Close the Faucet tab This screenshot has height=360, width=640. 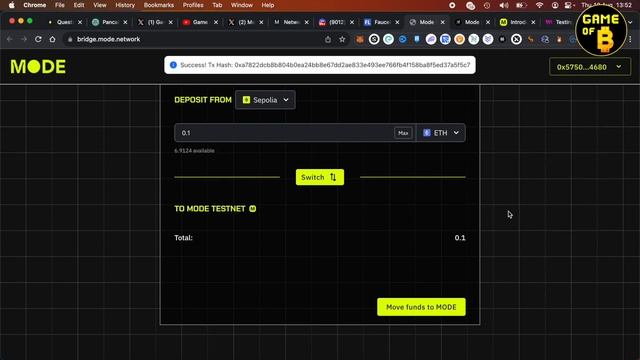coord(397,22)
